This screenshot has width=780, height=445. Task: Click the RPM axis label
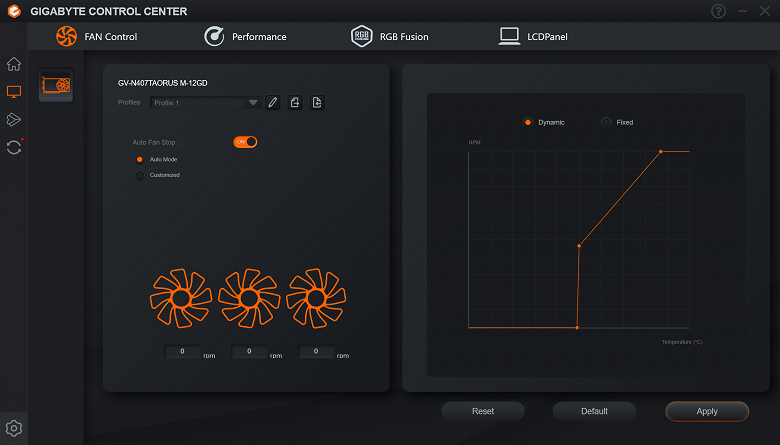(475, 142)
